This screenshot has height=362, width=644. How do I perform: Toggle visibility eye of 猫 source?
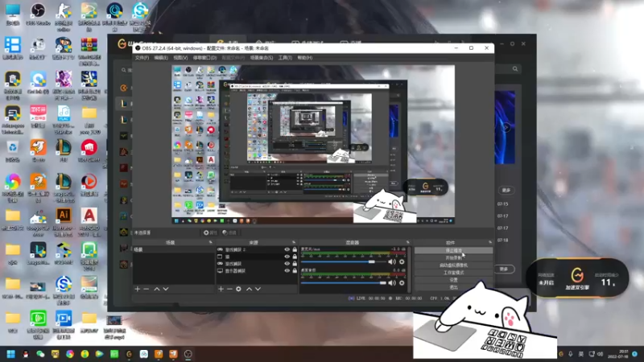(287, 257)
